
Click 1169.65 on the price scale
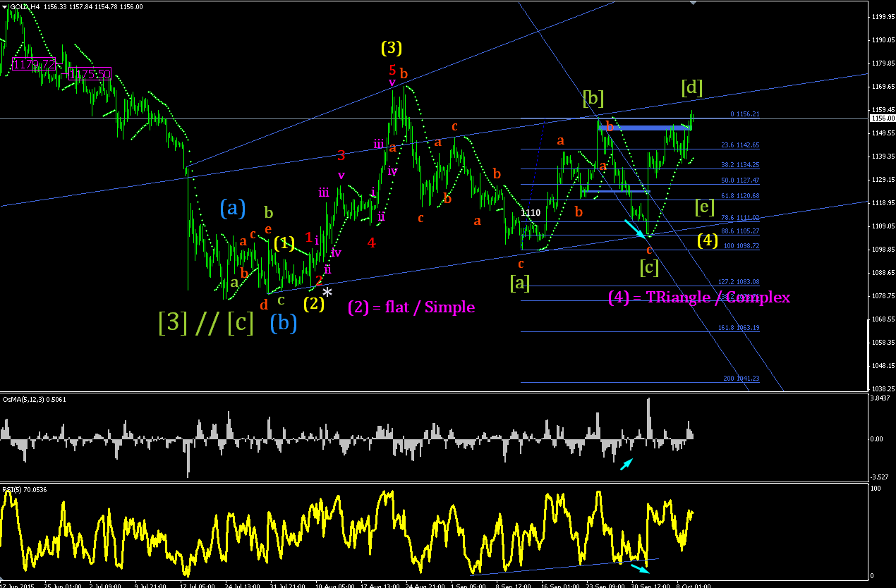(883, 87)
